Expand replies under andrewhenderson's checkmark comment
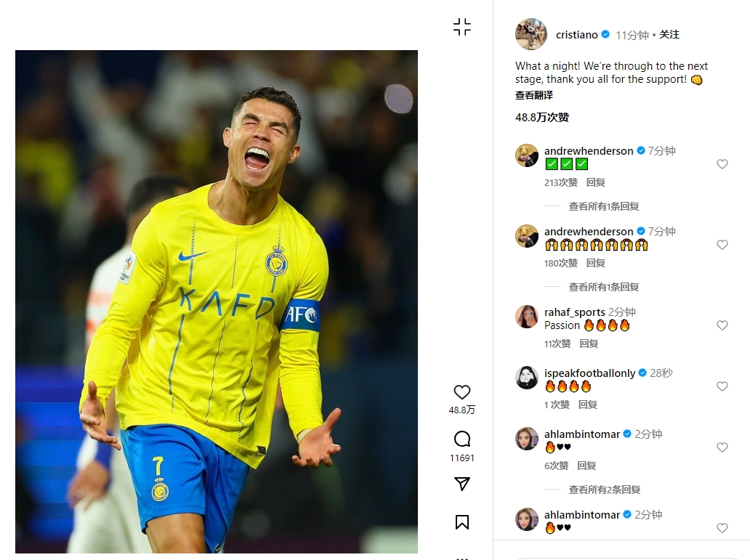Viewport: 750px width, 560px height. [604, 206]
